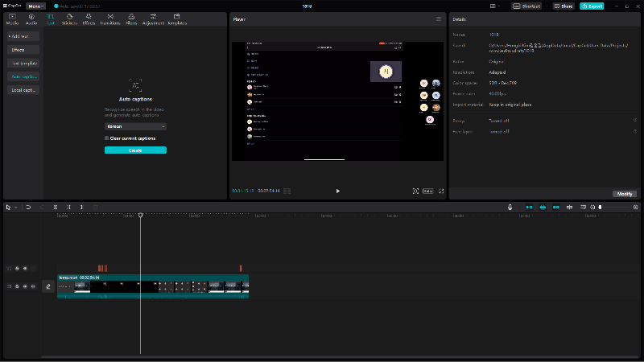Enter fullscreen preview
644x362 pixels.
tap(441, 191)
